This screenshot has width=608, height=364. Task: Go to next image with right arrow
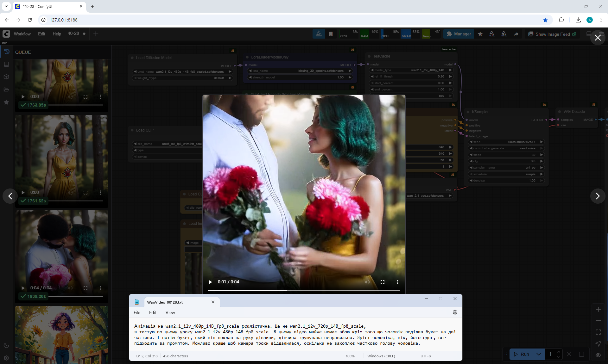pos(598,196)
